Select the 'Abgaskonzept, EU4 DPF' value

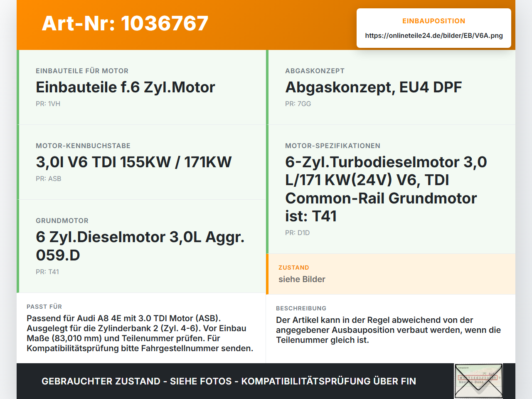[374, 87]
